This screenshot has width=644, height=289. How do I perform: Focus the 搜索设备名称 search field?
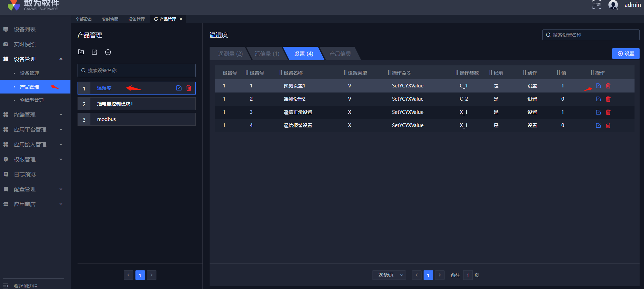tap(136, 70)
